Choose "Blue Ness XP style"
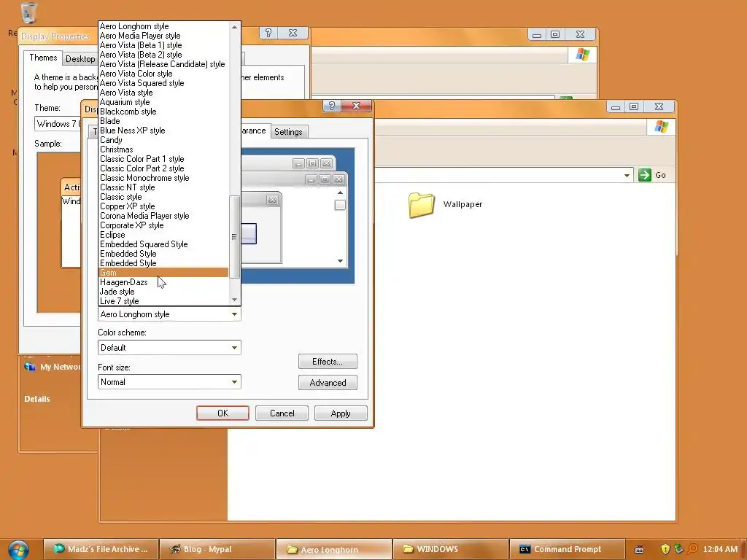The image size is (747, 560). coord(163,131)
